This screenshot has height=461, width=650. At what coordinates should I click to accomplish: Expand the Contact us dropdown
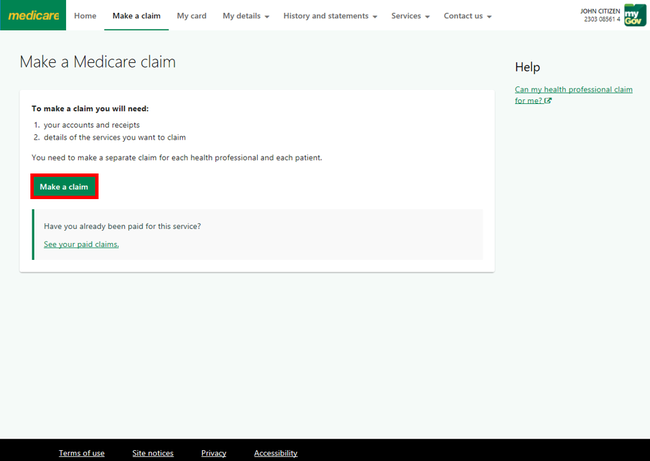(467, 16)
